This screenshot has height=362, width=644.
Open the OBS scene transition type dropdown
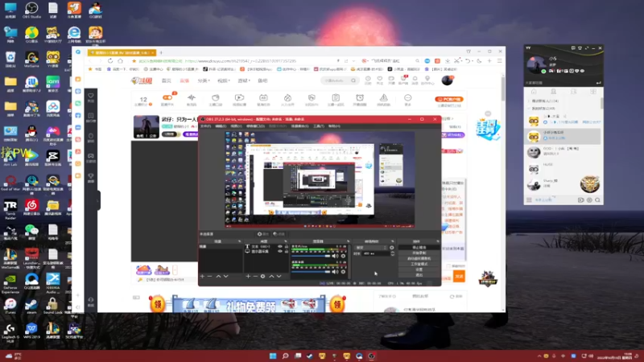(372, 248)
